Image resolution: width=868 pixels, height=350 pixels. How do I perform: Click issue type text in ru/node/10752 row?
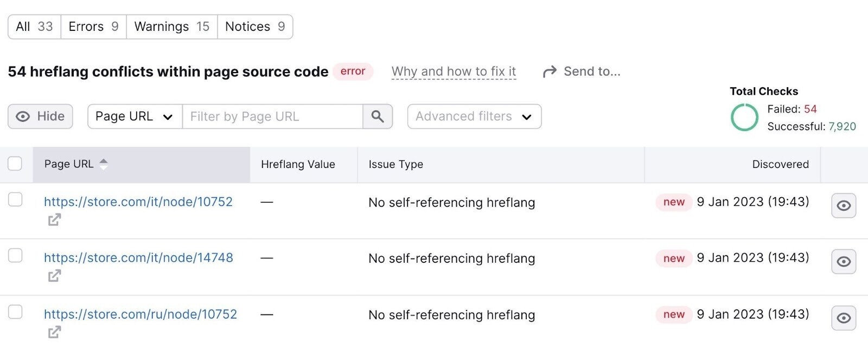(x=451, y=315)
